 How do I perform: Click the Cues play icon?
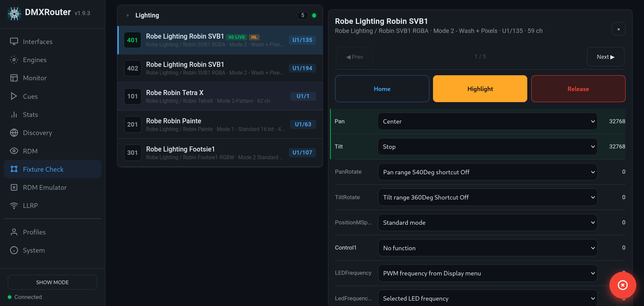(x=14, y=96)
